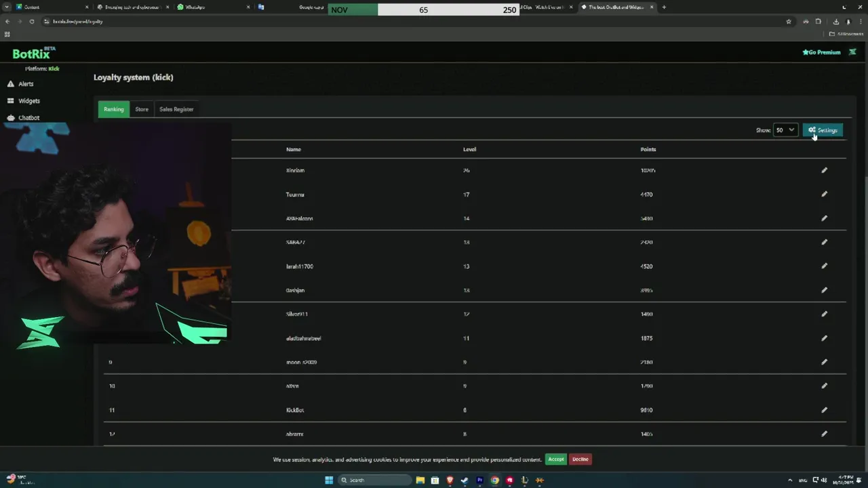
Task: Click the browser address bar
Action: pyautogui.click(x=407, y=22)
